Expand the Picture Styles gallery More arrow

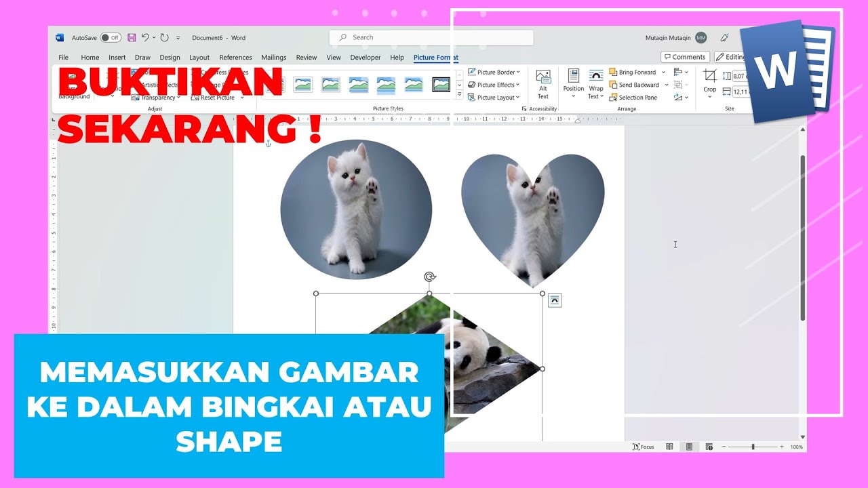pos(459,96)
